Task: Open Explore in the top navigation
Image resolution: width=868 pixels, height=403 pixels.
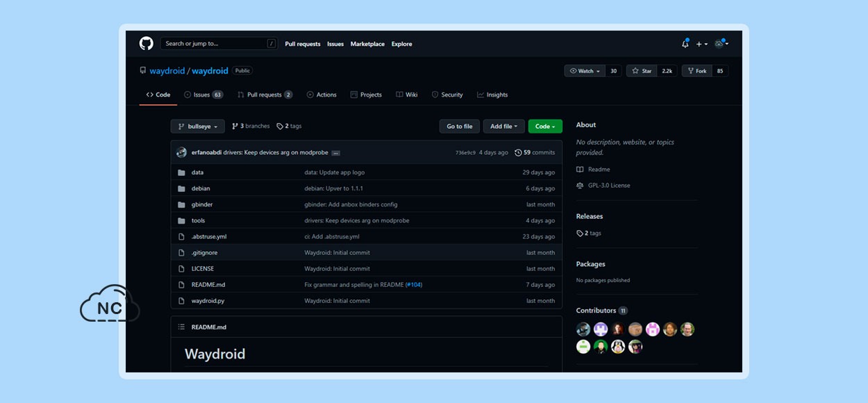Action: (x=402, y=44)
